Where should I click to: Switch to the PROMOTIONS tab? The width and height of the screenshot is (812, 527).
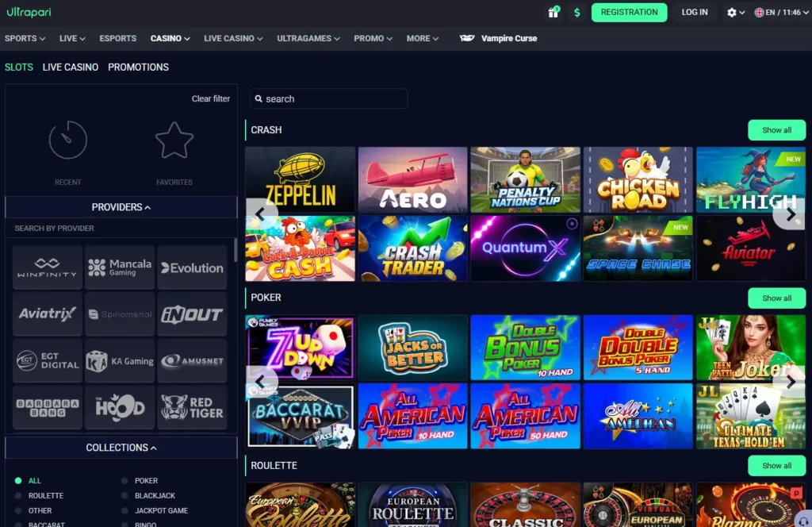point(138,67)
